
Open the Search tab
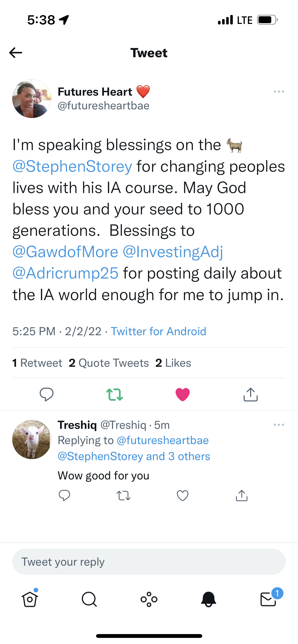89,599
